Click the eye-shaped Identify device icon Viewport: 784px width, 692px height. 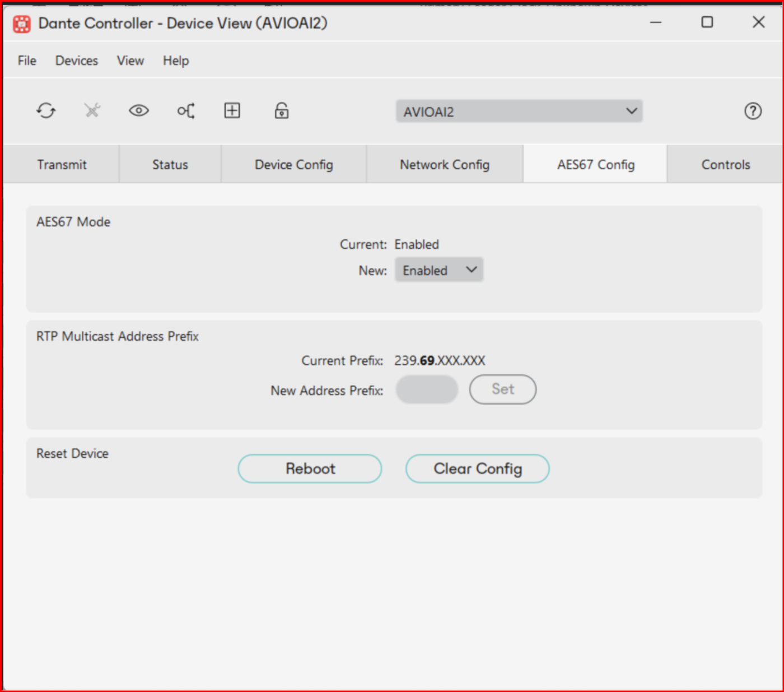coord(139,110)
